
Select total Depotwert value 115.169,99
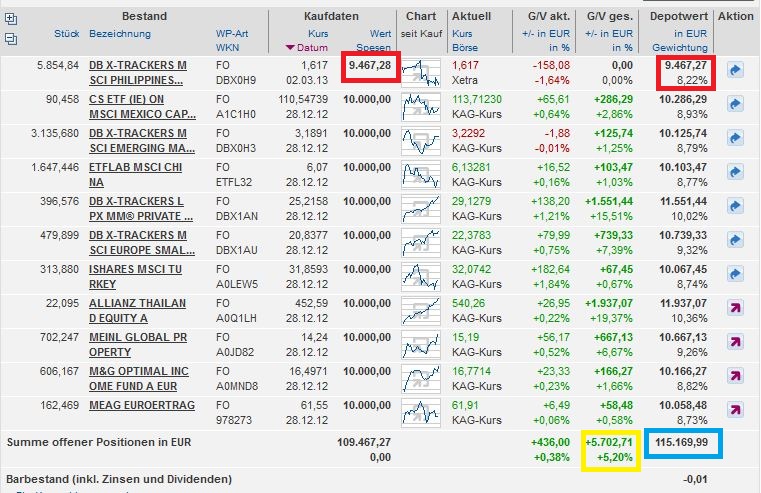click(x=681, y=442)
